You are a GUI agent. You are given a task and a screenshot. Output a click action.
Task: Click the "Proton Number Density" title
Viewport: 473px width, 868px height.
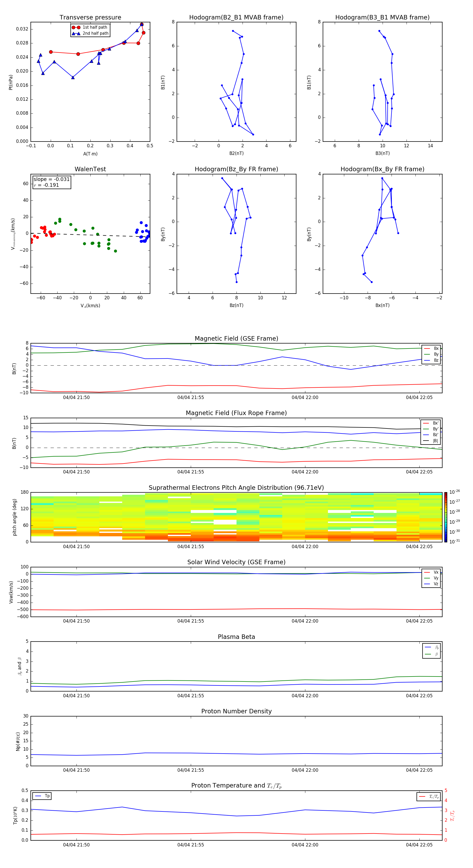(x=236, y=711)
